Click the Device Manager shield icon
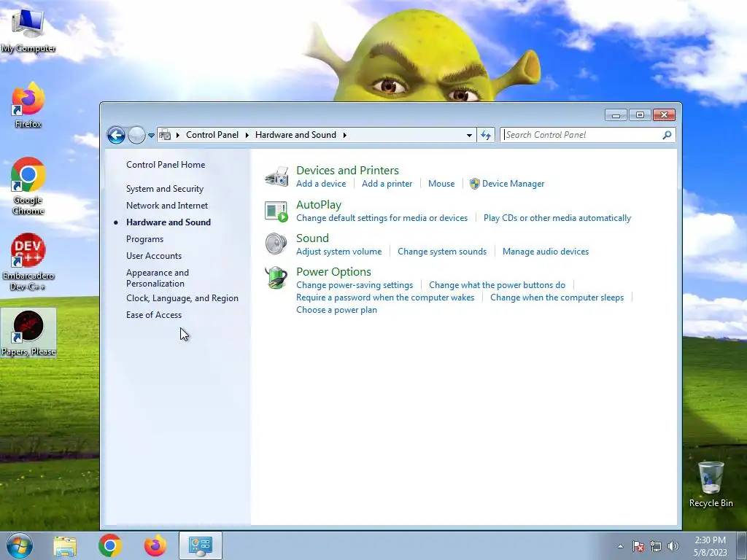 474,184
